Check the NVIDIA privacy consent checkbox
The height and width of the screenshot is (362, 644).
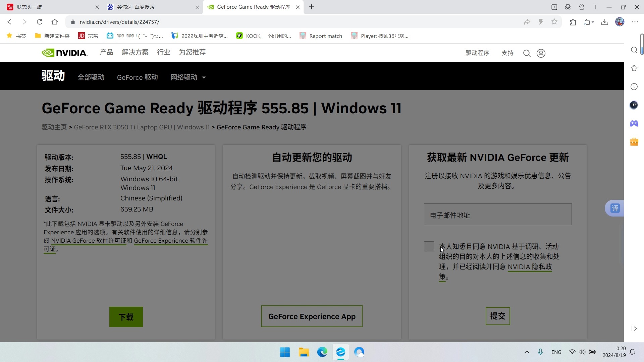[428, 246]
